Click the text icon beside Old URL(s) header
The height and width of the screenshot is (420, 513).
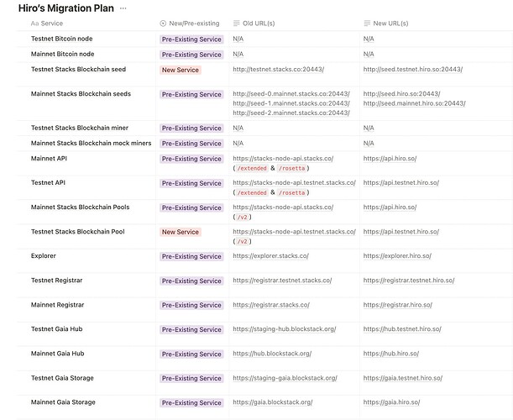coord(237,24)
